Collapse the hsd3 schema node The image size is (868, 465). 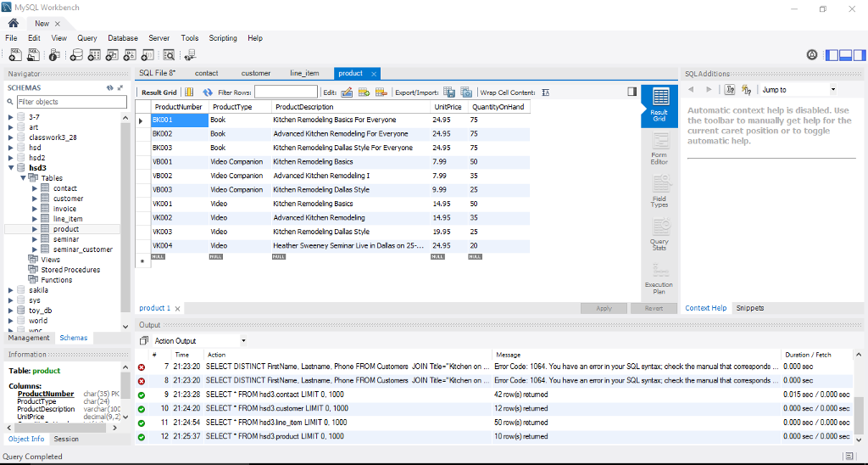[x=11, y=168]
